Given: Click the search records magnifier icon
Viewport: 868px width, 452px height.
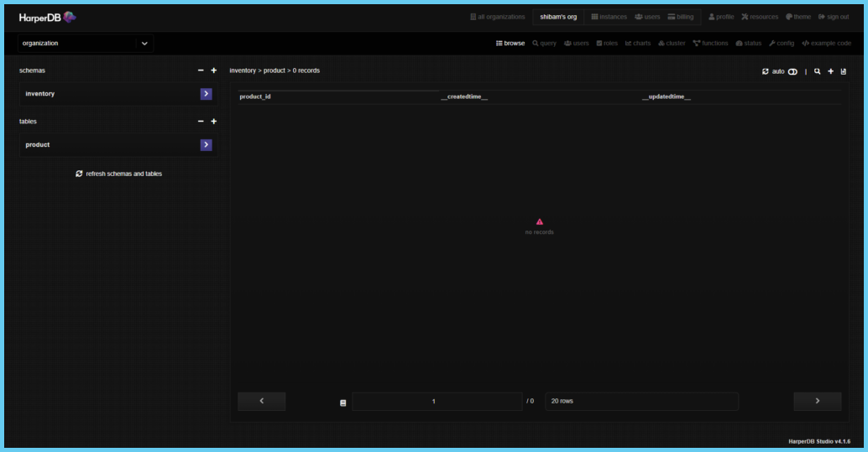Looking at the screenshot, I should tap(818, 71).
